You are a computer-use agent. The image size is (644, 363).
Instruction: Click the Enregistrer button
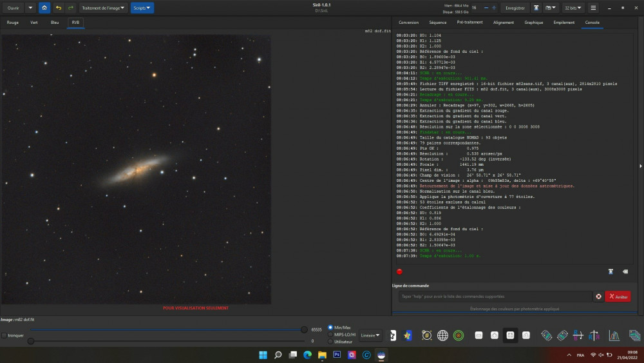[x=515, y=8]
